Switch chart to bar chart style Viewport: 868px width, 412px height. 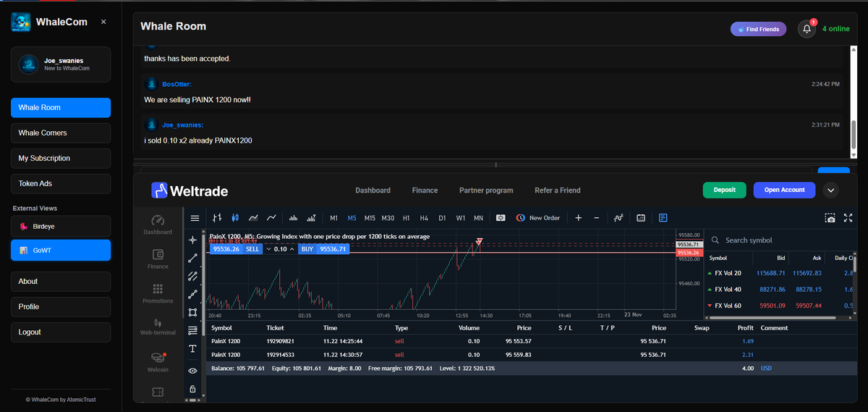pyautogui.click(x=217, y=218)
